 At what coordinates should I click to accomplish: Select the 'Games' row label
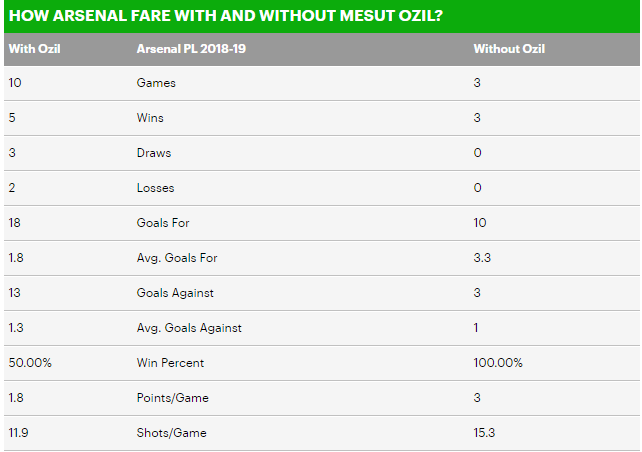[156, 83]
